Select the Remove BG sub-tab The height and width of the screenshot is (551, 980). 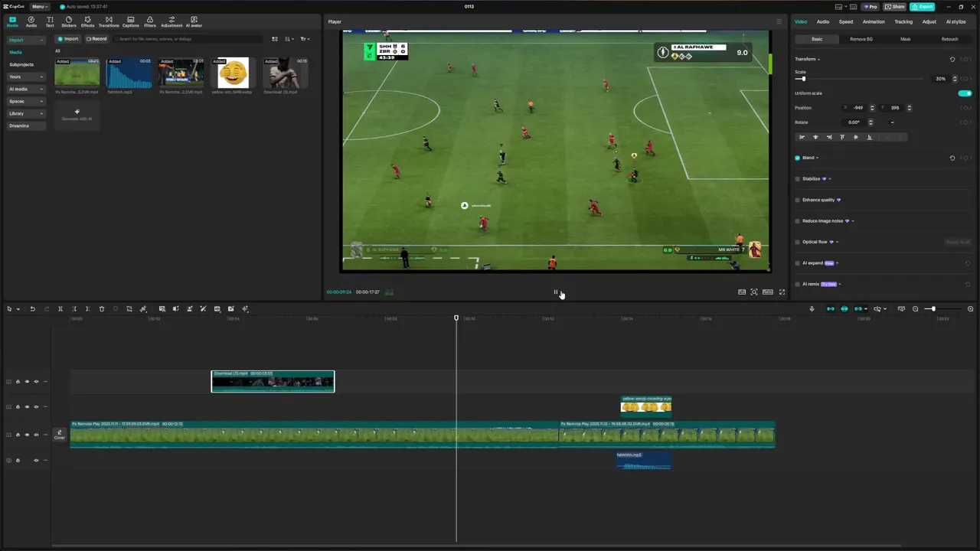(x=861, y=39)
